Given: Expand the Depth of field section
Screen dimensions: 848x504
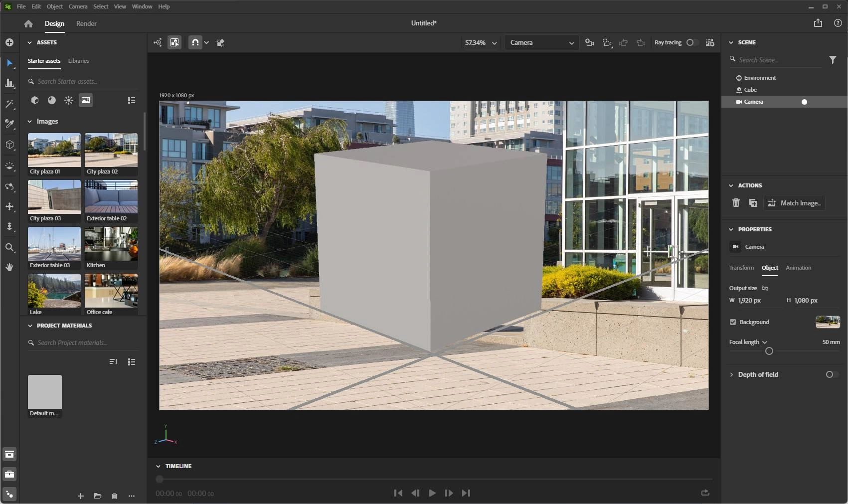Looking at the screenshot, I should click(x=731, y=374).
